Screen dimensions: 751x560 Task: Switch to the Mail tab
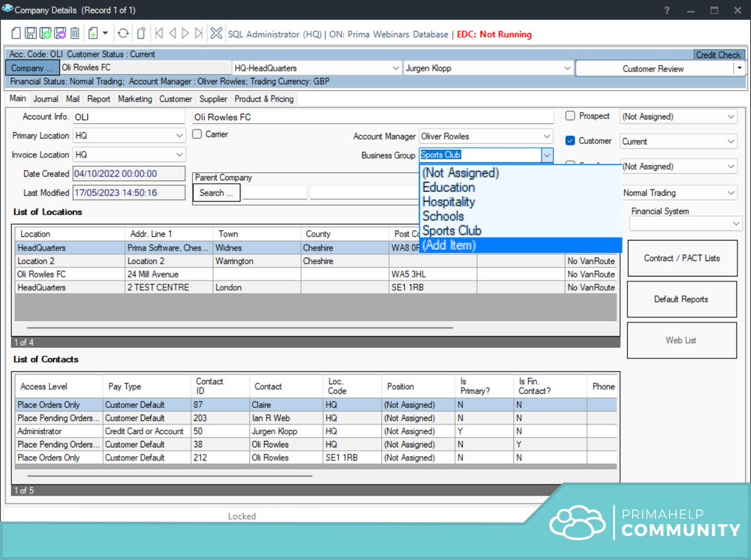click(x=73, y=99)
